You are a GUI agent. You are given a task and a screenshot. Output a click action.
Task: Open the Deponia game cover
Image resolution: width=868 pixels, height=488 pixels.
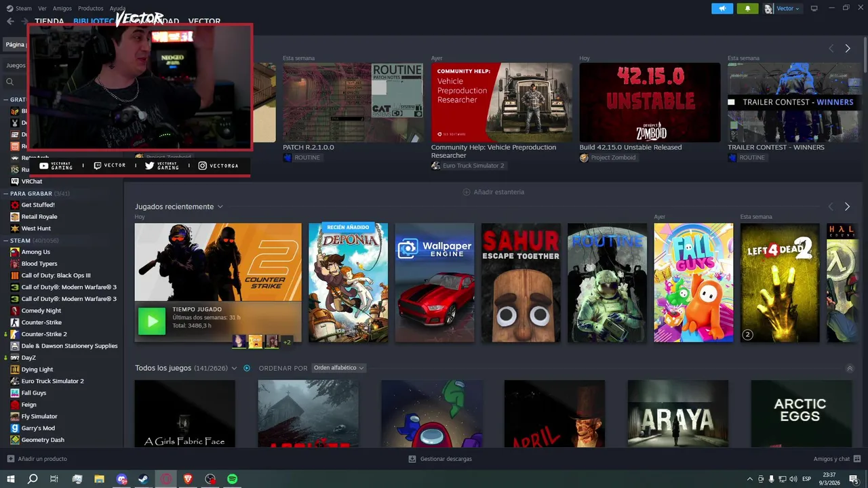click(349, 283)
